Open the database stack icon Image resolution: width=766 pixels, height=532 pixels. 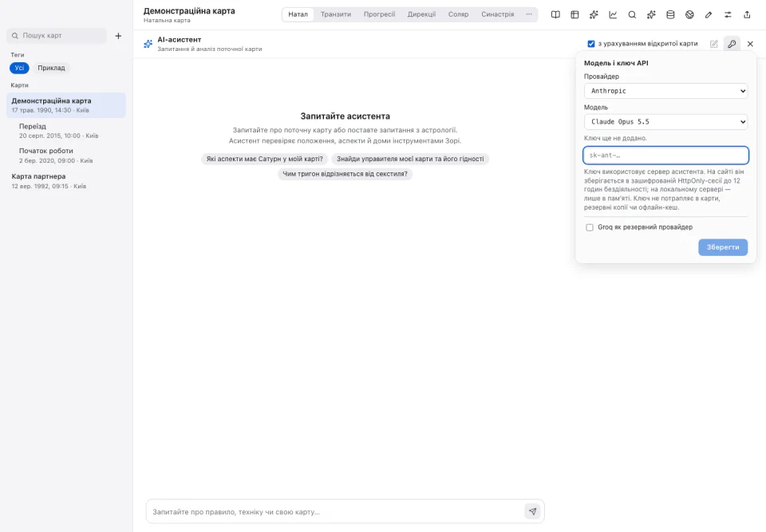coord(670,14)
